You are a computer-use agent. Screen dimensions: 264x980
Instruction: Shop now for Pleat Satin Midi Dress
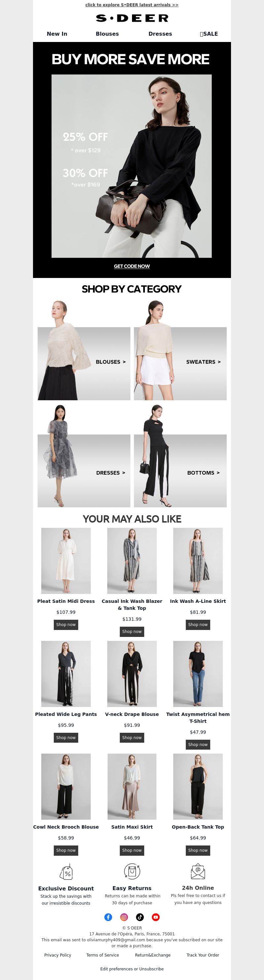pyautogui.click(x=66, y=625)
